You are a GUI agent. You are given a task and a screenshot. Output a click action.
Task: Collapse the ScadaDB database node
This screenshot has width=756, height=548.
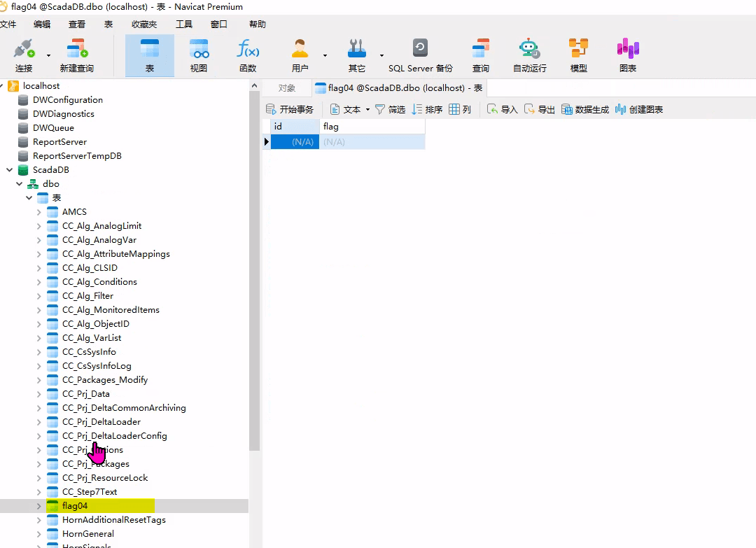(x=10, y=170)
